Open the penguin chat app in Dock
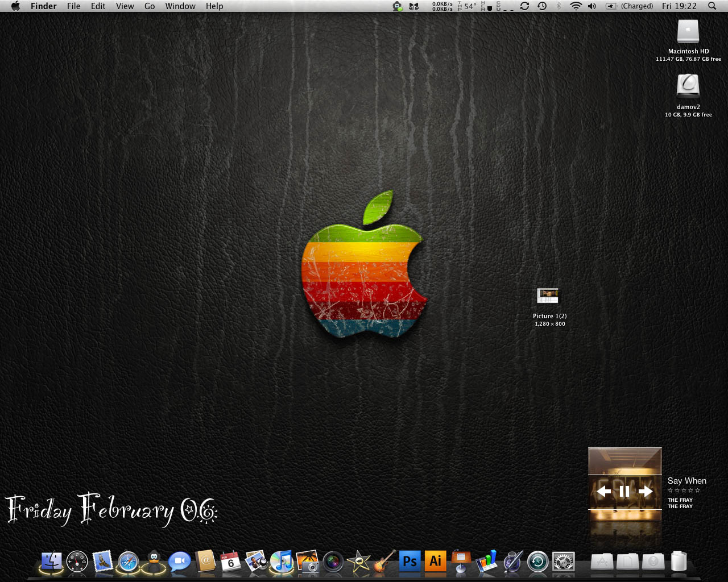The image size is (728, 582). coord(153,562)
